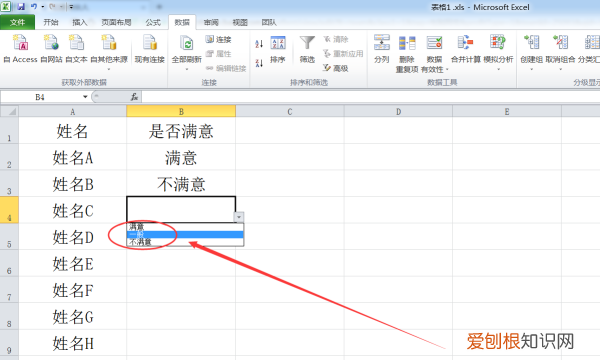Switch to the View (视图) tab

coord(240,23)
